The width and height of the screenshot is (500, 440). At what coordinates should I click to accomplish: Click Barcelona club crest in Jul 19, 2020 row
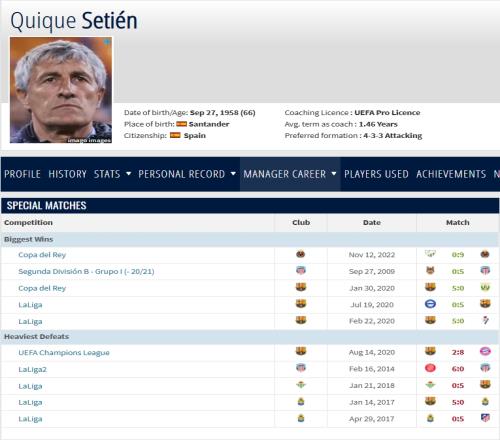(301, 304)
